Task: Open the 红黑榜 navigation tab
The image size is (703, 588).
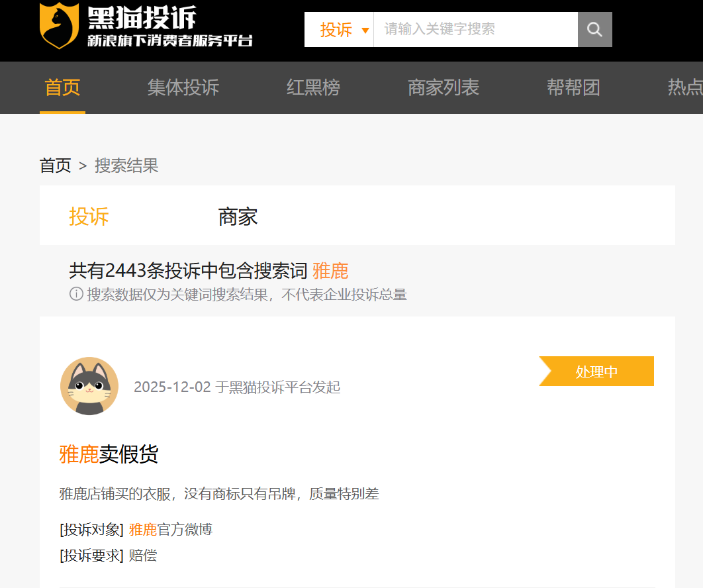Action: (x=313, y=87)
